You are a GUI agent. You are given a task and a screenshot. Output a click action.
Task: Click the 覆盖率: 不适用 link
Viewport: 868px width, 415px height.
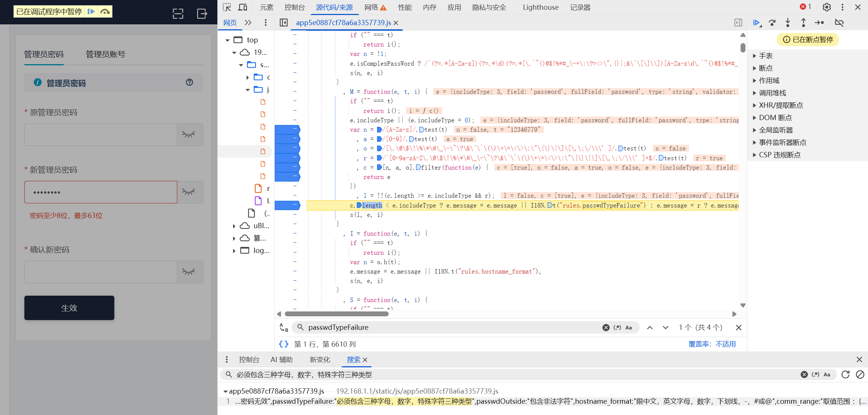[712, 344]
